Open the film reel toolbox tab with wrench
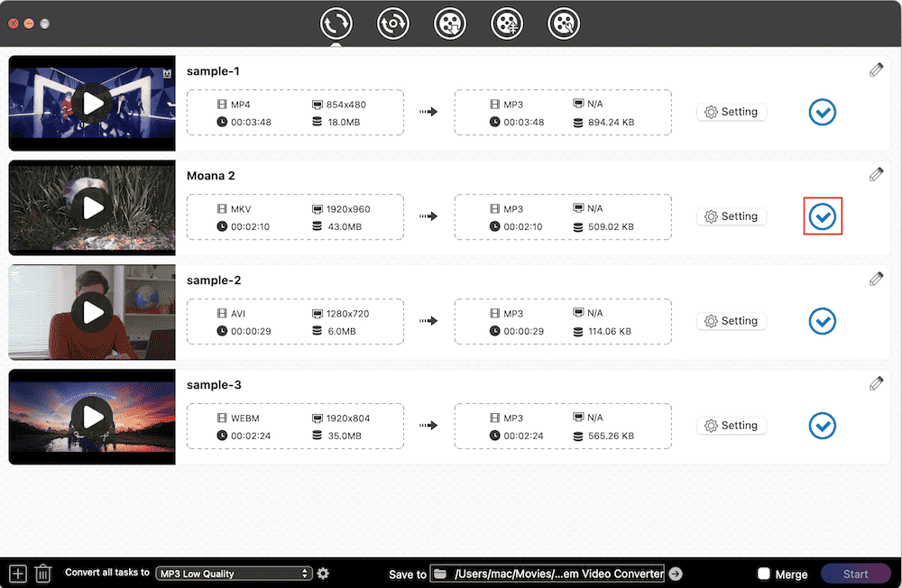The height and width of the screenshot is (588, 902). (x=564, y=23)
